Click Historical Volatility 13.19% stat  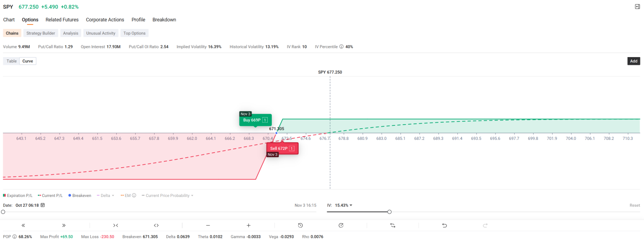(x=254, y=47)
